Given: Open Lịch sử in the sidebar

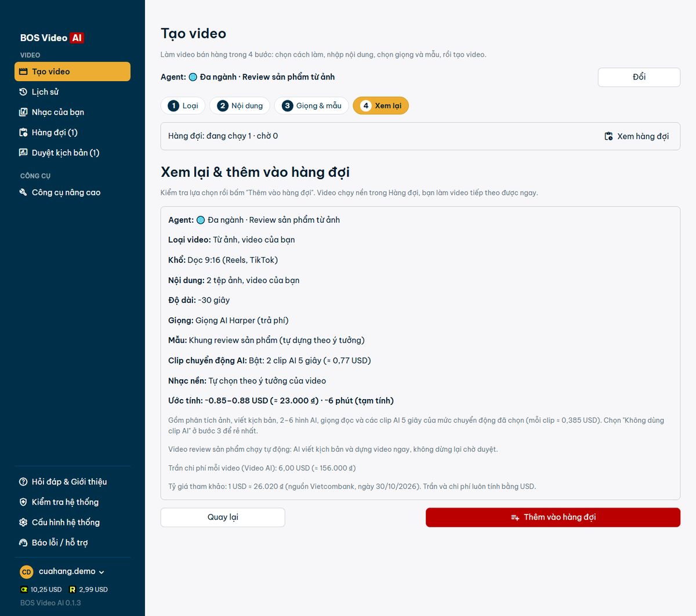Looking at the screenshot, I should click(72, 92).
